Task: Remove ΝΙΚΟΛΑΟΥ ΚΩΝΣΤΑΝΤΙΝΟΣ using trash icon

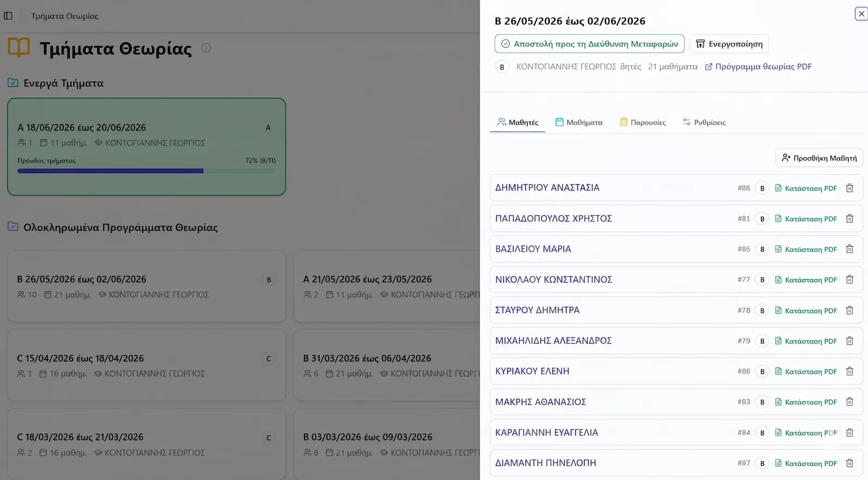Action: [850, 280]
